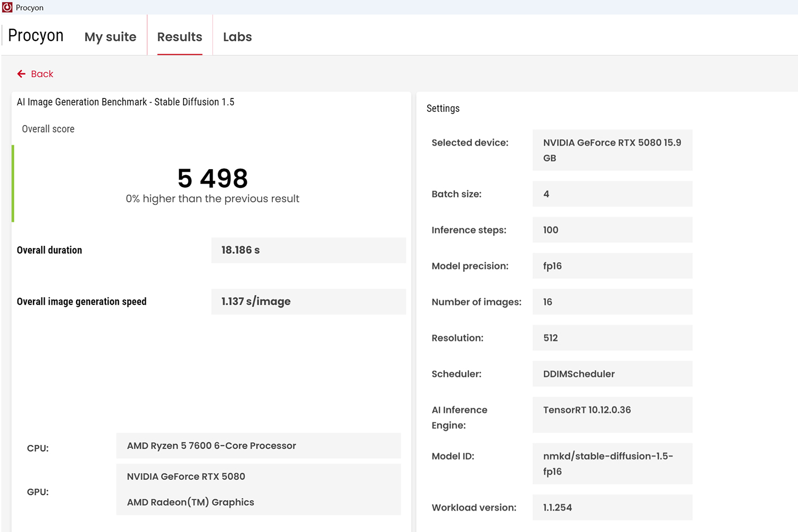Click the Procyon logo text

click(x=36, y=35)
